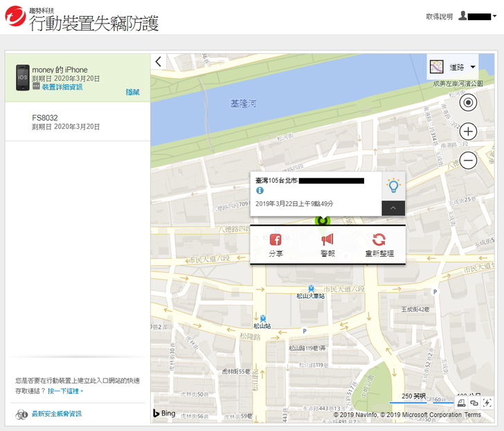Center map on current location
Screen dimensions: 504x431
tap(468, 102)
